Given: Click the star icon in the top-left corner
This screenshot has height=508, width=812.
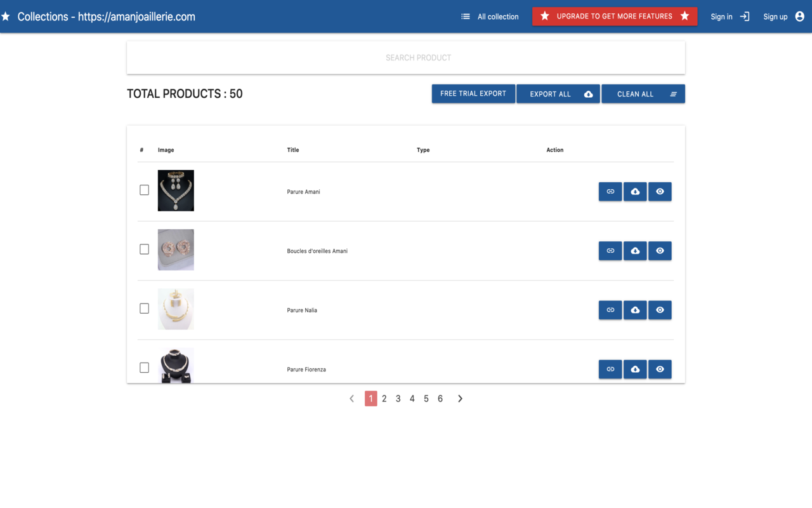Looking at the screenshot, I should [6, 16].
